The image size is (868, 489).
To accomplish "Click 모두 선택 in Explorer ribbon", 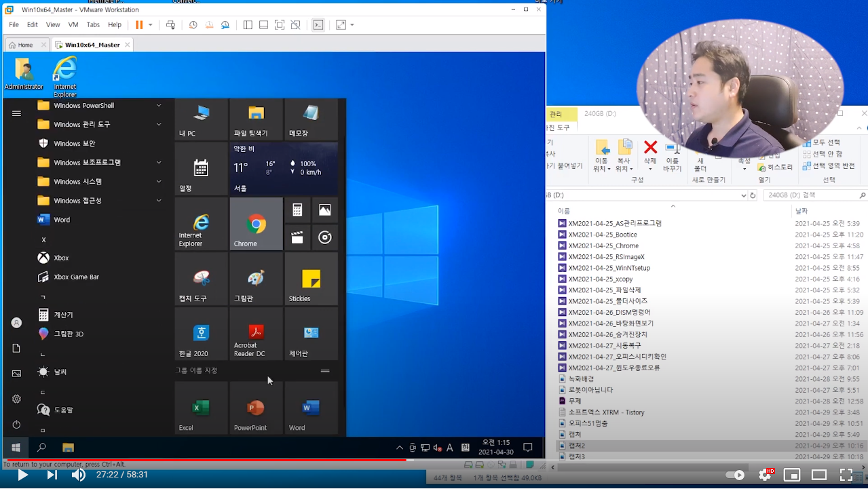I will pos(822,142).
